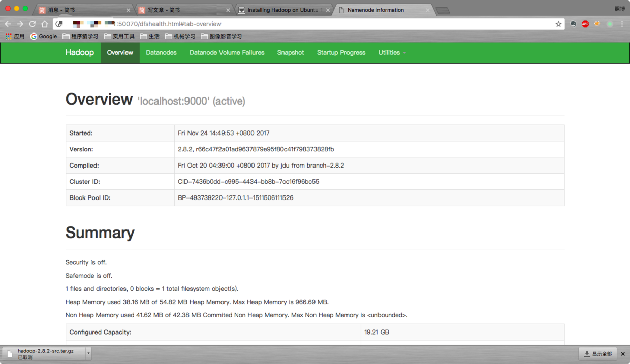Expand the Utilities dropdown menu

point(392,53)
